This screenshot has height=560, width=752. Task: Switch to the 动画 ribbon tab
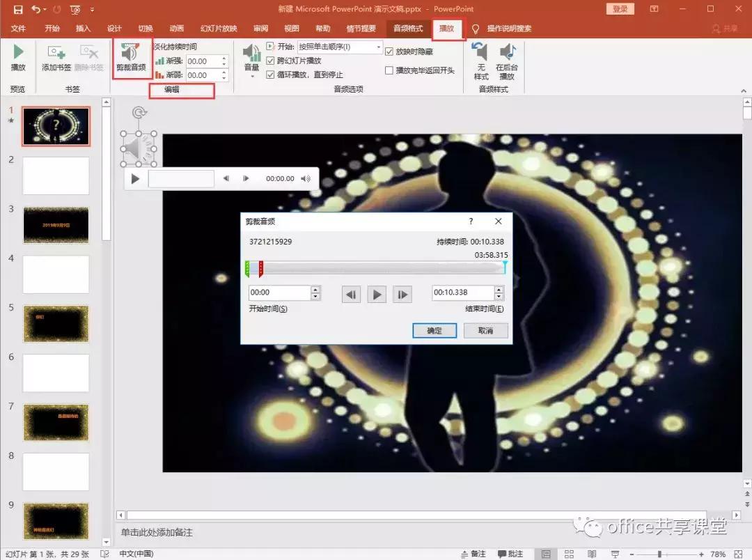[176, 29]
